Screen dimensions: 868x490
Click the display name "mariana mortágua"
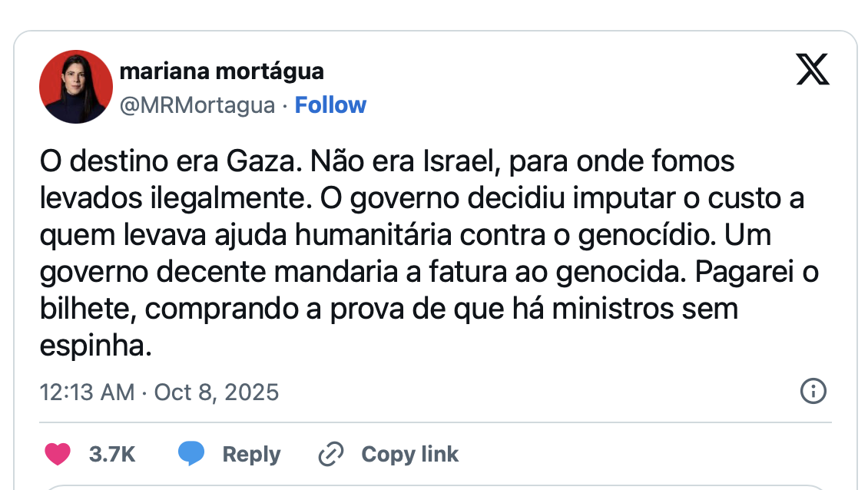click(221, 71)
